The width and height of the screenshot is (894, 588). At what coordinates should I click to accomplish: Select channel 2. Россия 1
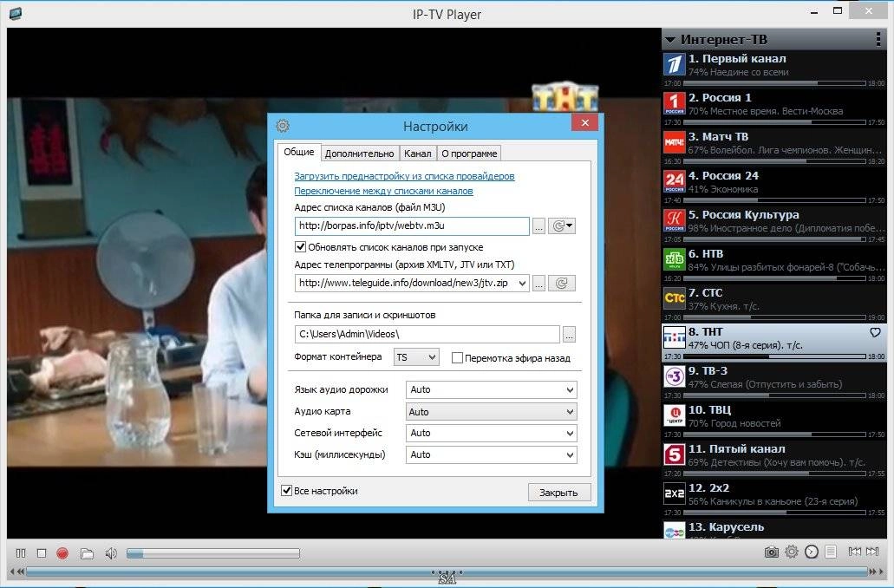(x=774, y=108)
